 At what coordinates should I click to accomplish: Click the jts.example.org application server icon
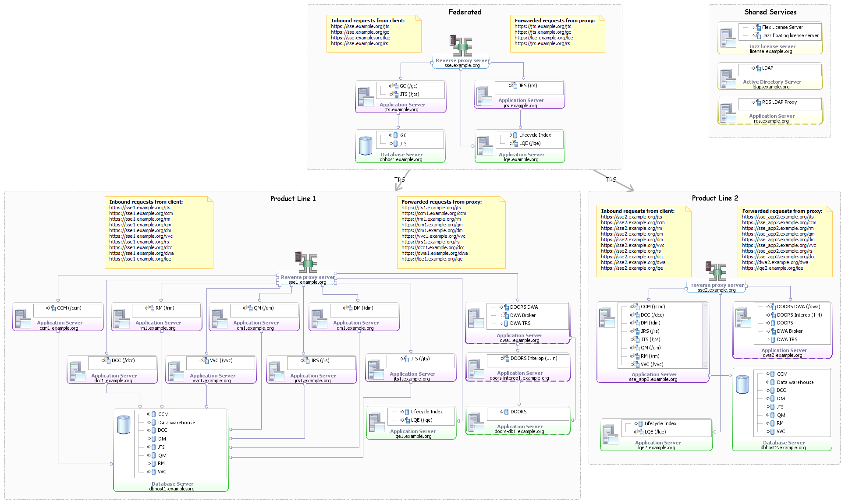[366, 97]
